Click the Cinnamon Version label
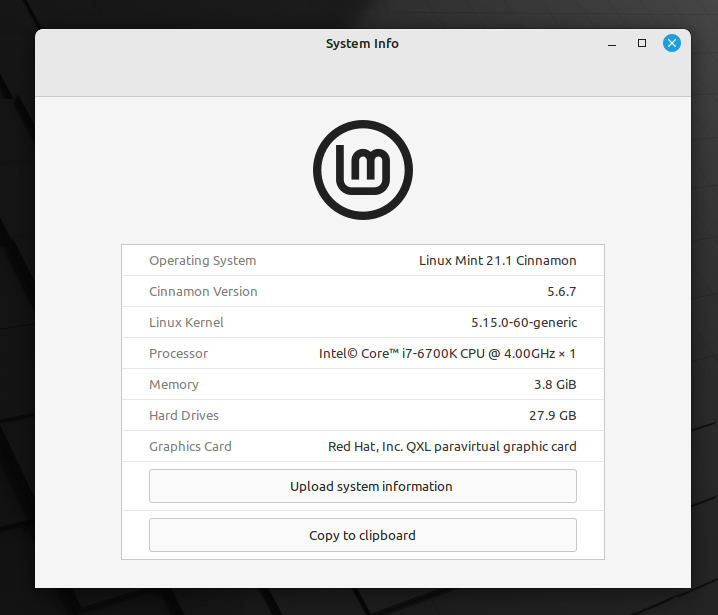The image size is (718, 615). pyautogui.click(x=203, y=292)
